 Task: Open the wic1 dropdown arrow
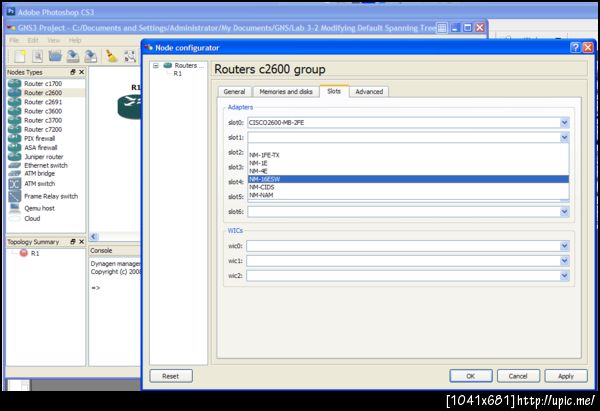[x=564, y=261]
